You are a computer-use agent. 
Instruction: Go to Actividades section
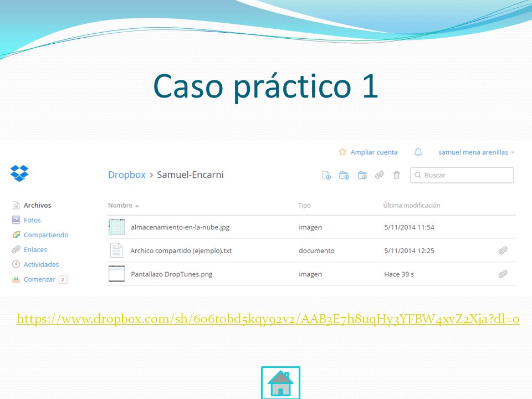point(41,264)
